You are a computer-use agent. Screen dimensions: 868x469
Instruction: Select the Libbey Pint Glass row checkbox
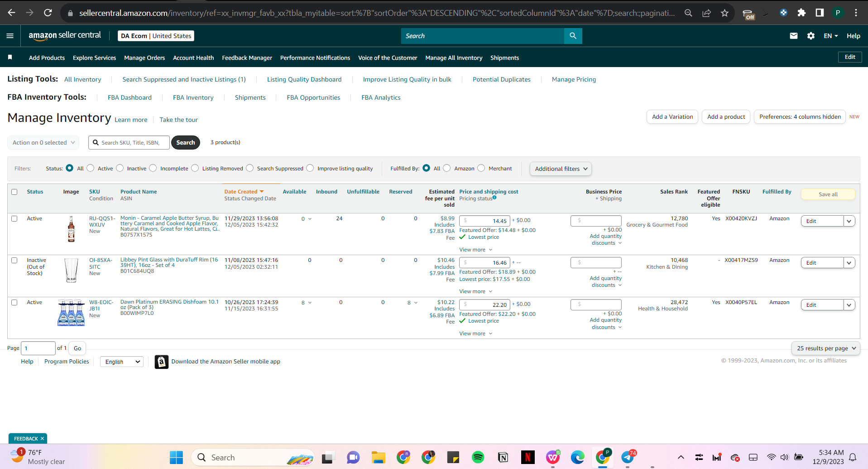click(14, 261)
